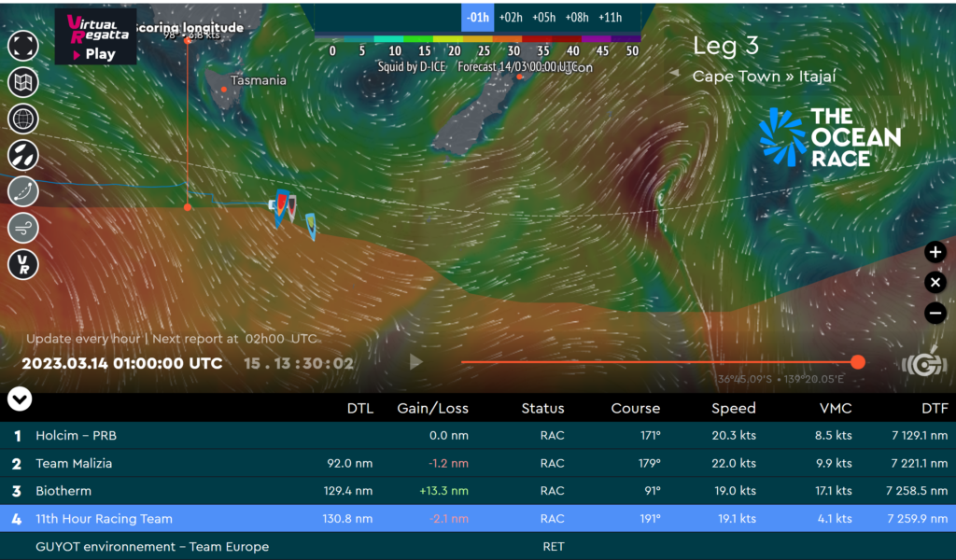Click the boats display icon
Screen dimensions: 956x560
click(23, 155)
